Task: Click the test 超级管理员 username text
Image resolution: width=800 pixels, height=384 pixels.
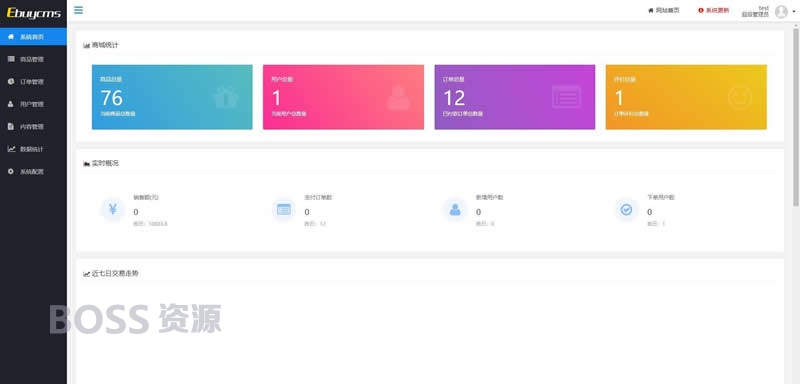Action: coord(755,12)
